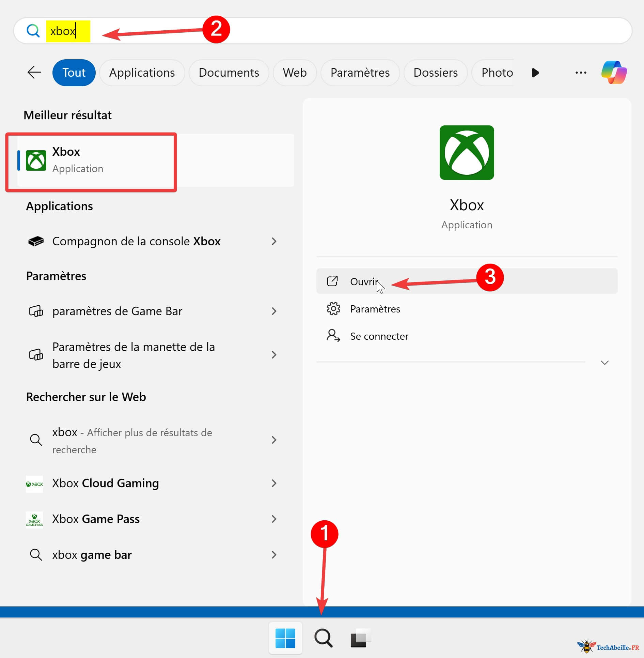Expand more actions with the down chevron
Screen dimensions: 644x658
tap(604, 362)
